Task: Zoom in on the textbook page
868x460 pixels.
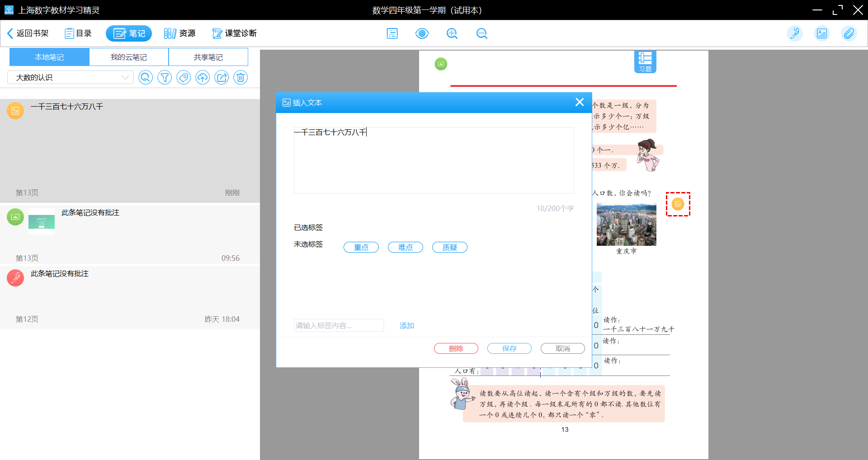Action: pyautogui.click(x=452, y=33)
